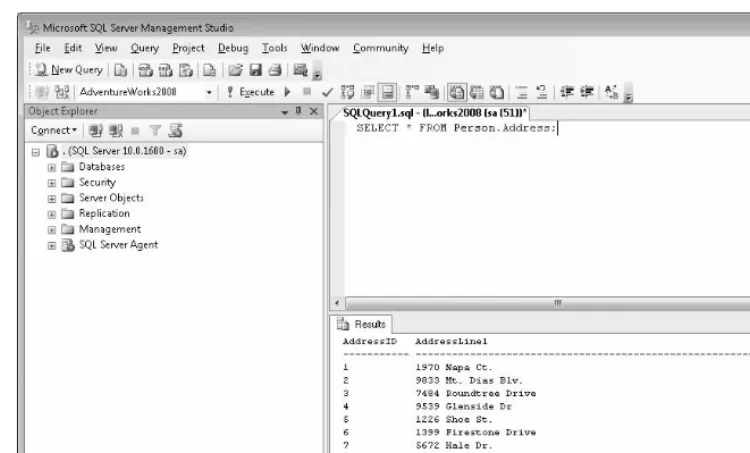The width and height of the screenshot is (750, 453).
Task: Click the '7484 Roundtree Drive' result row
Action: click(x=475, y=393)
